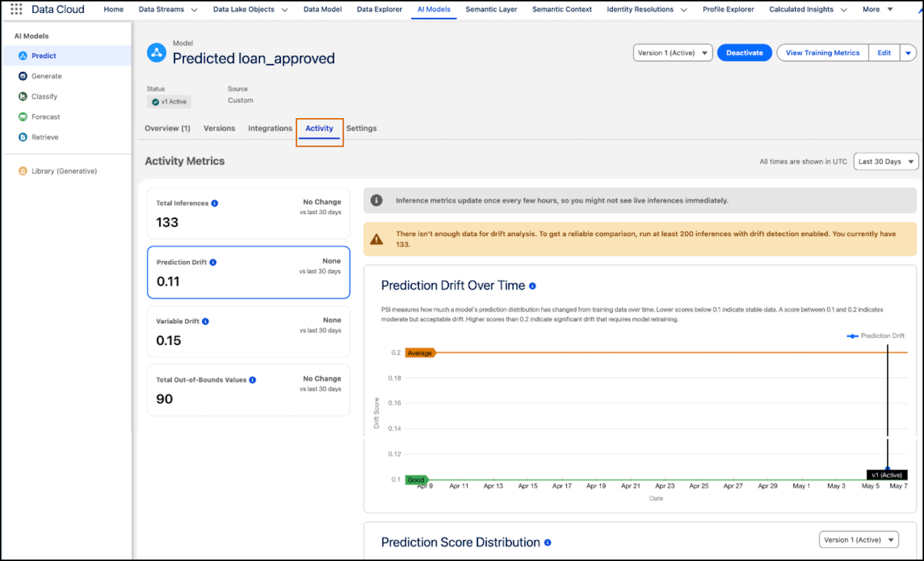Click the Library (Generative) icon

tap(23, 171)
